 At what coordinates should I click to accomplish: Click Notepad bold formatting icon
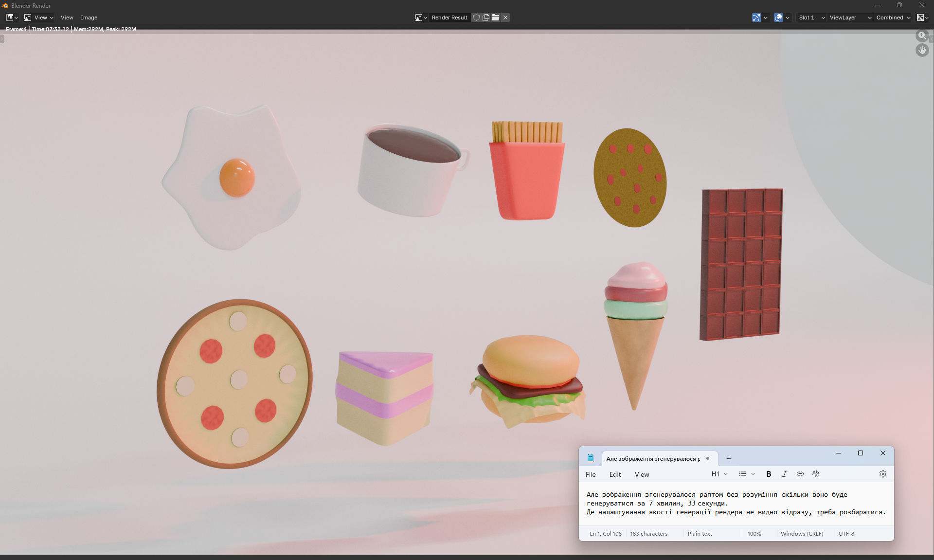[x=769, y=474]
